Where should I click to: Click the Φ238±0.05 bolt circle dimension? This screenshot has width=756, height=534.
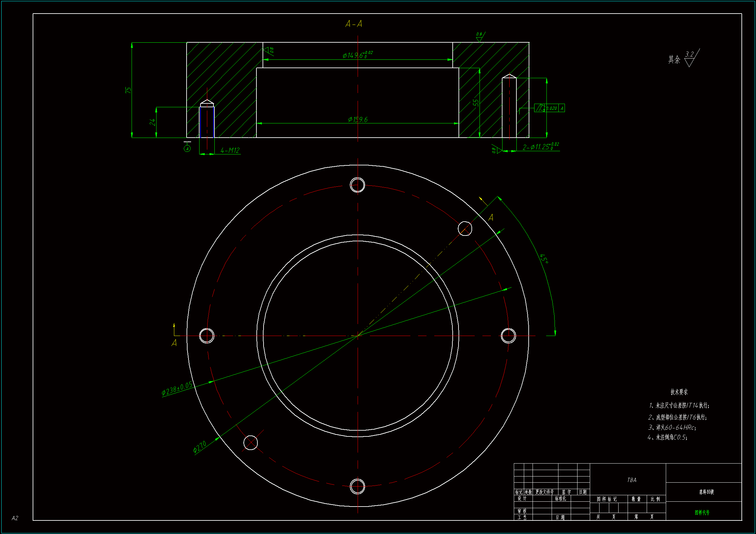(x=177, y=389)
